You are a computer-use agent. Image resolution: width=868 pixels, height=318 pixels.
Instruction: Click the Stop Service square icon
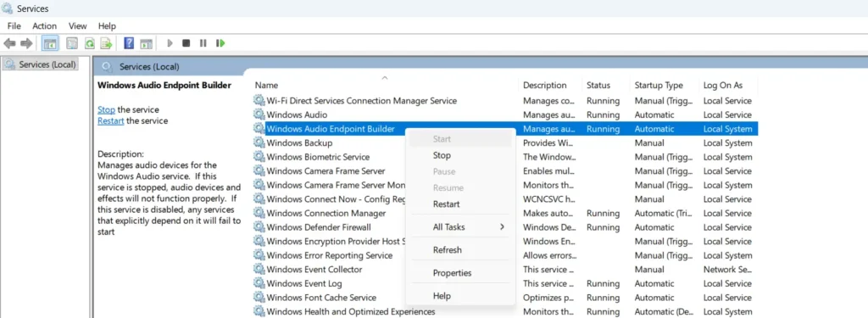(x=186, y=43)
